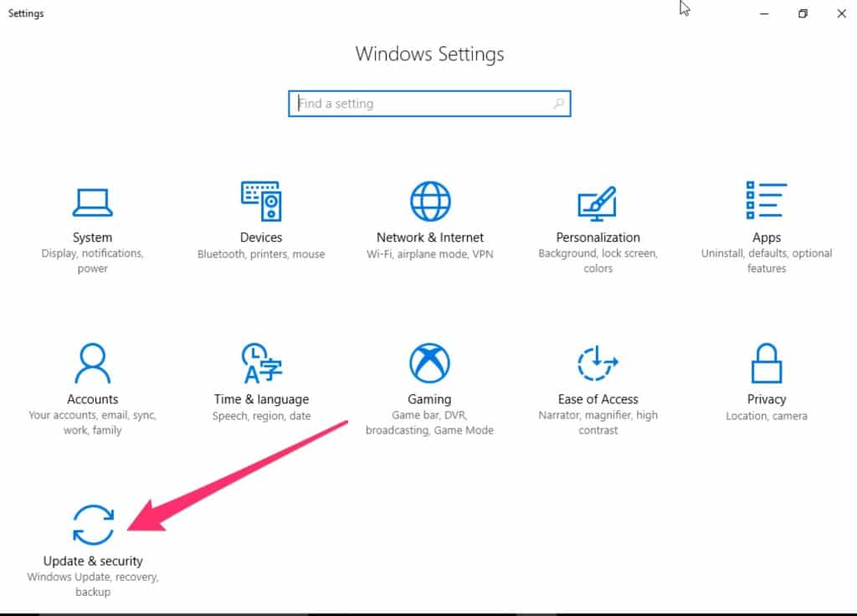Click 'Uninstall, defaults, optional features' description
The height and width of the screenshot is (616, 857).
pyautogui.click(x=767, y=261)
